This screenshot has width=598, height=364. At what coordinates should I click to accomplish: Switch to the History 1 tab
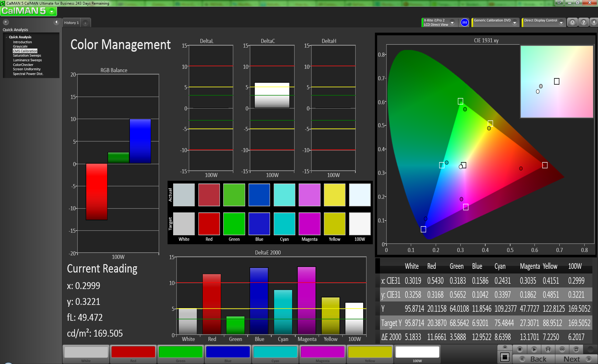click(x=71, y=23)
